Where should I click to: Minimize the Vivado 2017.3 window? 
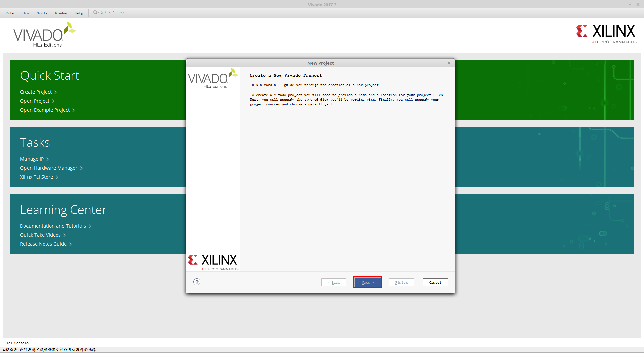coord(622,5)
